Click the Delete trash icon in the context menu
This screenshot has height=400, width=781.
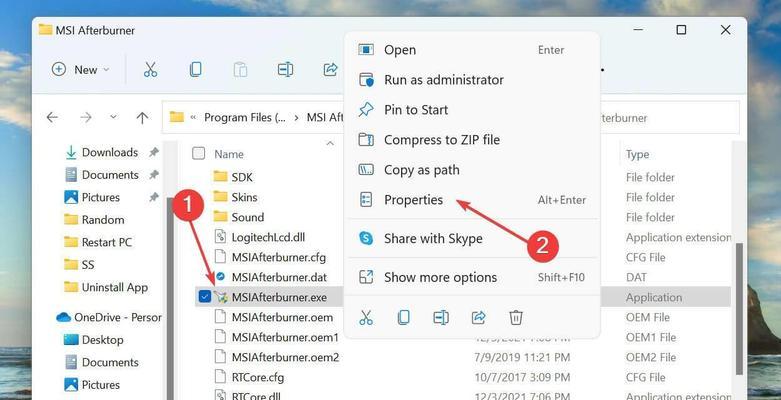tap(516, 317)
